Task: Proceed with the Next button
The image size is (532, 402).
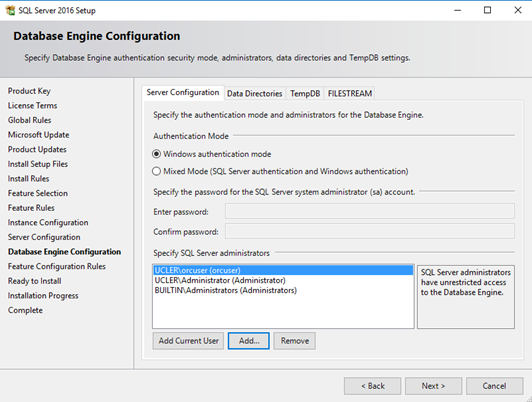Action: pyautogui.click(x=433, y=386)
